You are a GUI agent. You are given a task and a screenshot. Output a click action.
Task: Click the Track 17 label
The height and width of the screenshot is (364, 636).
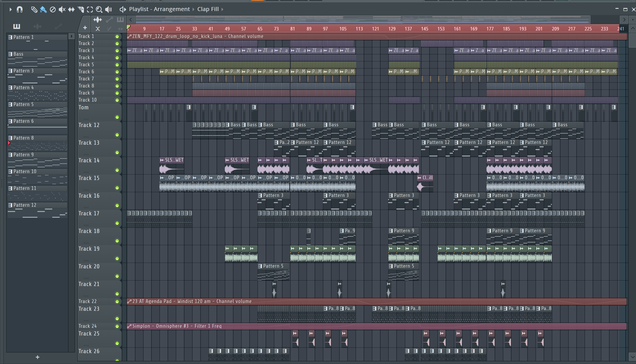coord(89,214)
